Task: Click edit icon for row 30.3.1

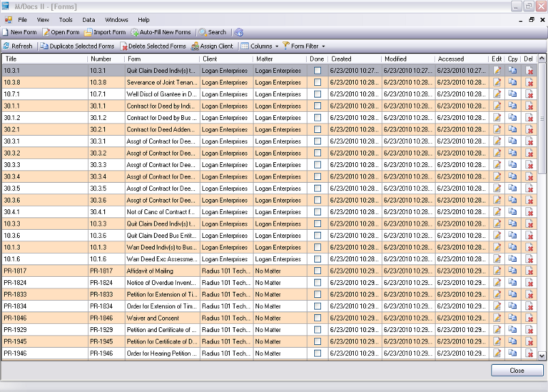Action: point(497,141)
